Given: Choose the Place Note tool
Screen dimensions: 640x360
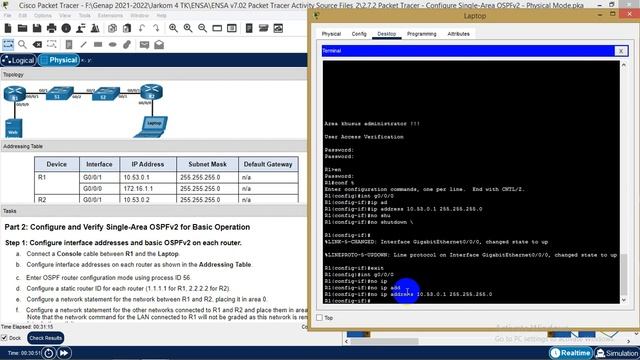Looking at the screenshot, I should point(69,44).
